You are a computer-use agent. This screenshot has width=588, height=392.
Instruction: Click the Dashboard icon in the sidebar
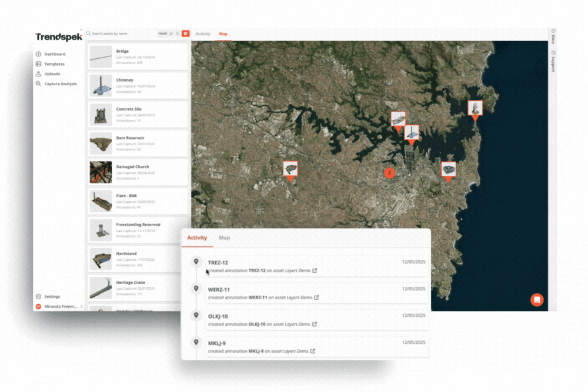tap(38, 54)
